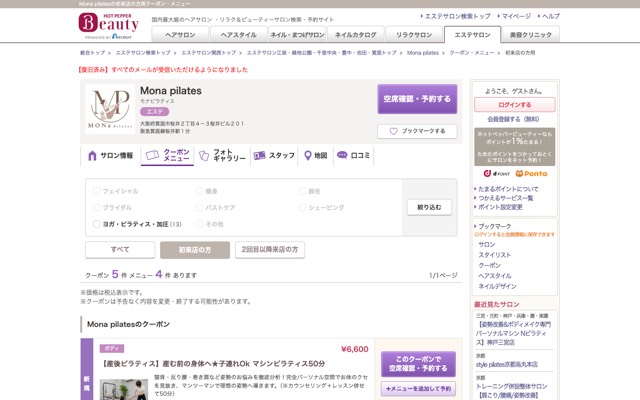Click the 空席確認・予約する button in salon header

click(417, 99)
